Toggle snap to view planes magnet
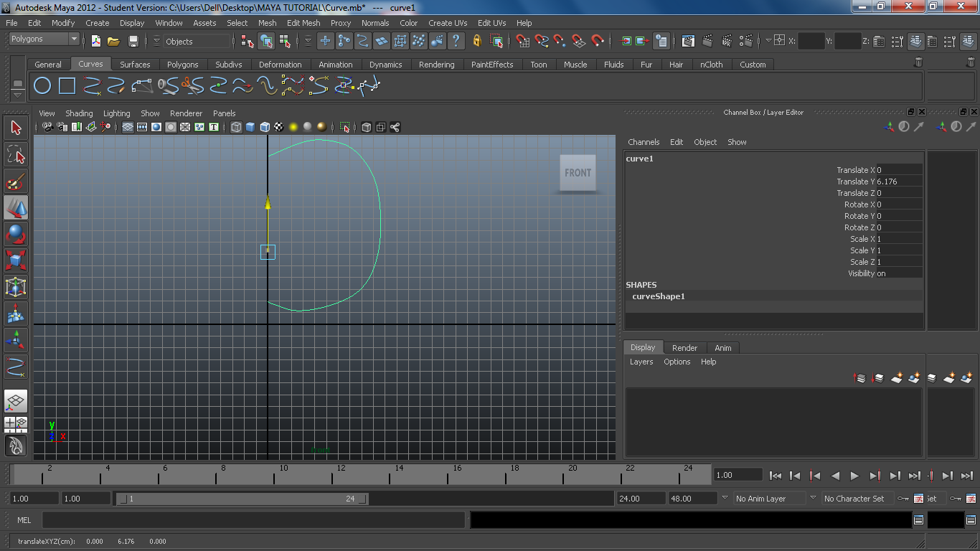 tap(579, 41)
